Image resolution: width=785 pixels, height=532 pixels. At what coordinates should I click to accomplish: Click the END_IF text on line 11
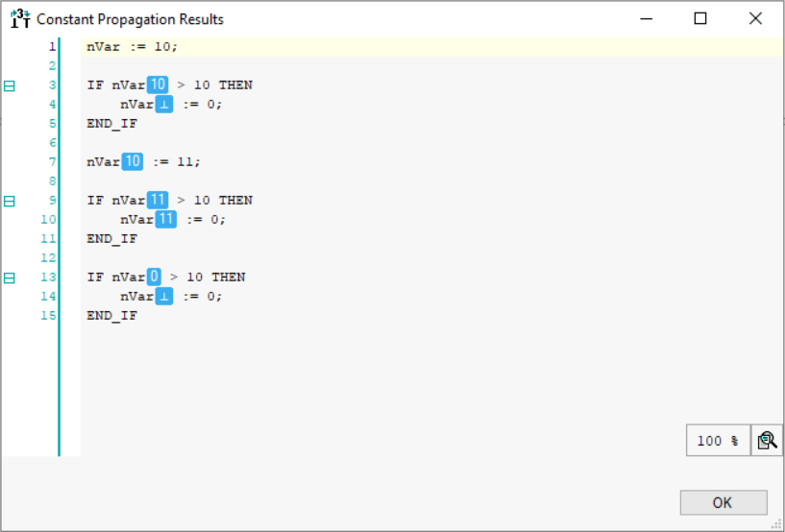(111, 239)
